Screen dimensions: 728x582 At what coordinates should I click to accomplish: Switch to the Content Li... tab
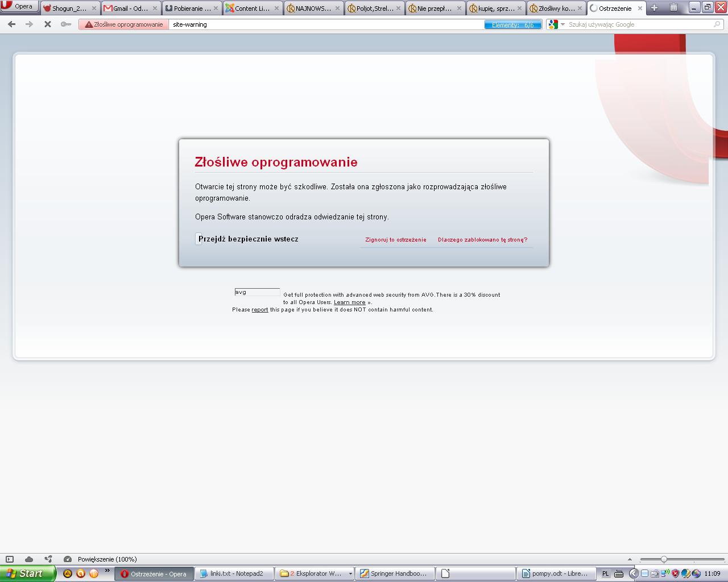(253, 9)
